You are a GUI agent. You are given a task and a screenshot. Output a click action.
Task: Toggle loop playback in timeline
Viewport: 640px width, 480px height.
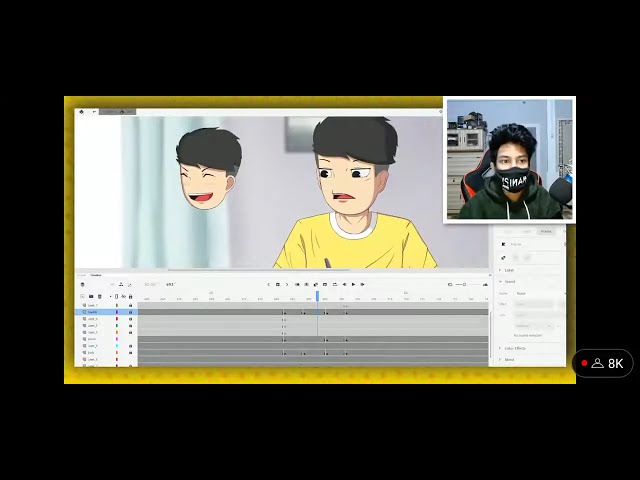335,284
